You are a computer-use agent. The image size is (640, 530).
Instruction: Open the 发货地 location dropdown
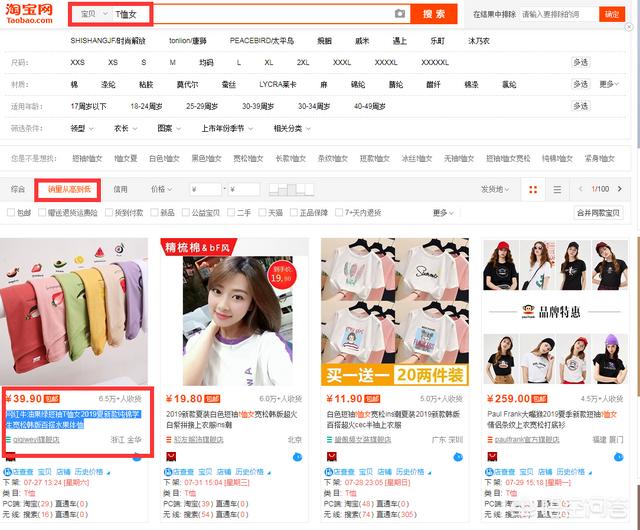pyautogui.click(x=495, y=189)
